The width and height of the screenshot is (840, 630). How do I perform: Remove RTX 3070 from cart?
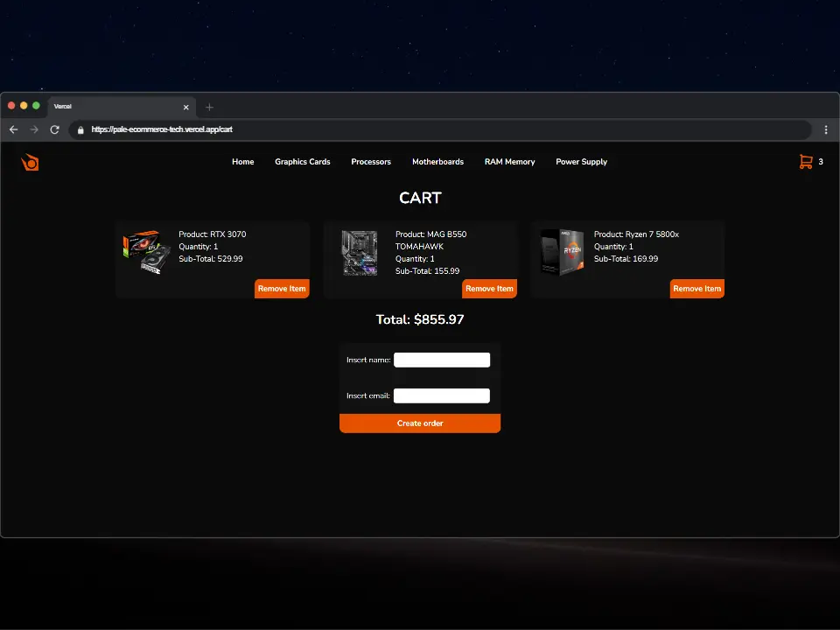282,288
